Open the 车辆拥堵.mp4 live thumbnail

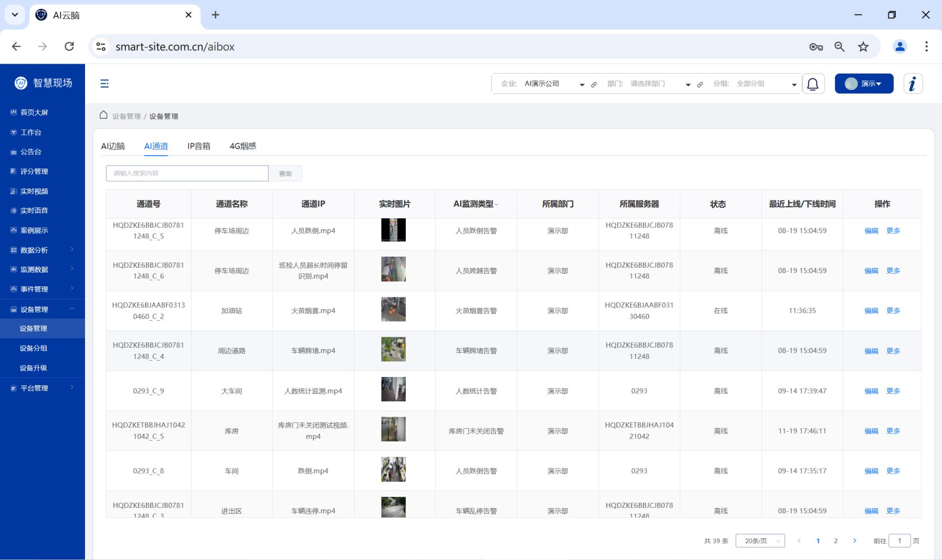(393, 349)
